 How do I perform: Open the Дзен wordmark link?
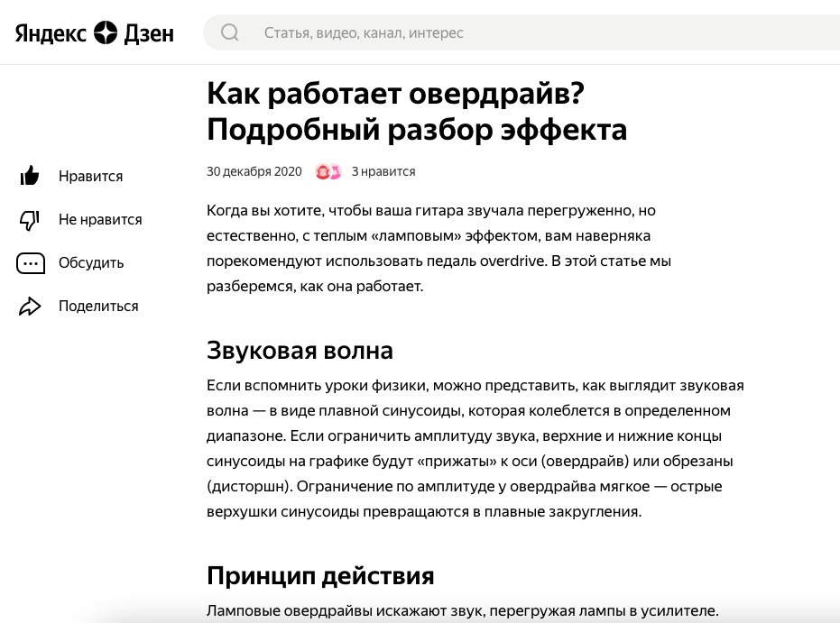(149, 33)
